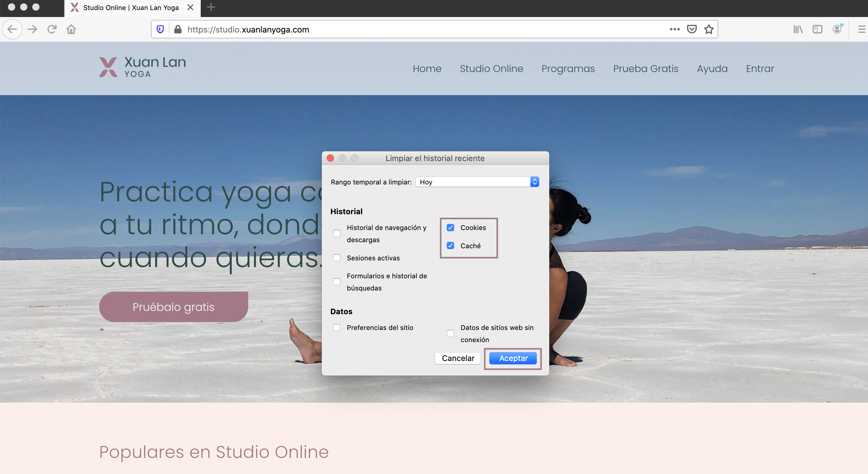The image size is (868, 474).
Task: Enable the Sesiones activas checkbox
Action: (337, 258)
